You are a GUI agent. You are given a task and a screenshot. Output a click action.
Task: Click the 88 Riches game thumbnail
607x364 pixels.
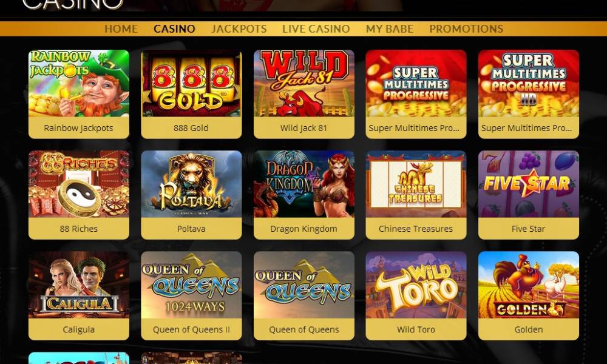[78, 184]
